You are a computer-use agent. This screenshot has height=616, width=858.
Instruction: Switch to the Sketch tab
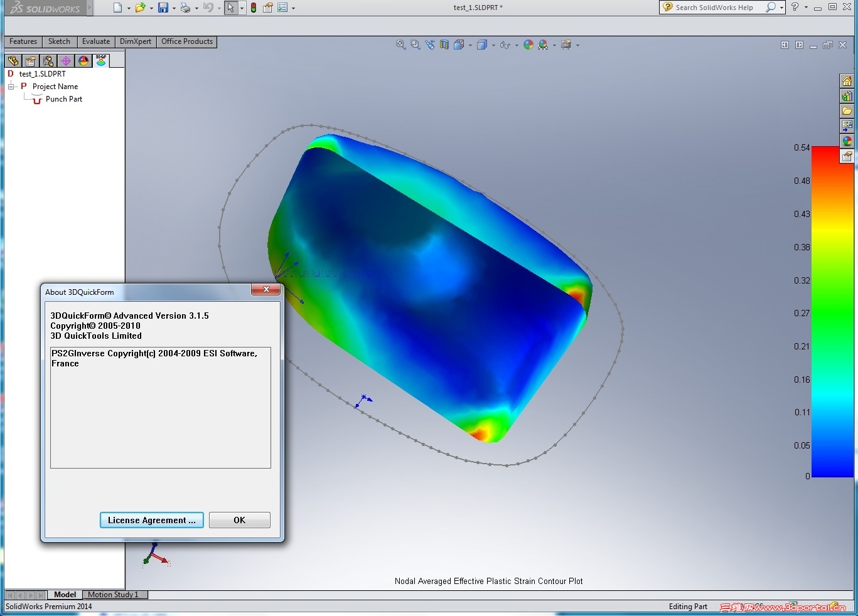click(59, 41)
